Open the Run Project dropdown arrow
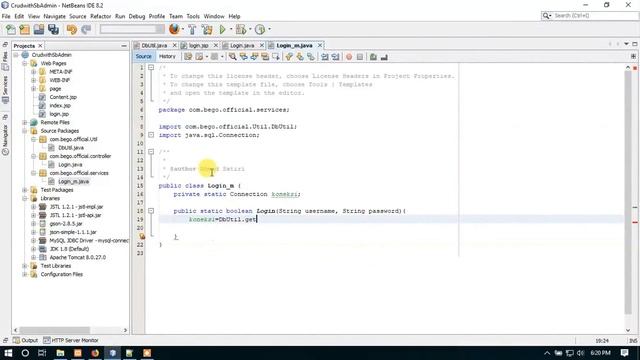 point(231,29)
